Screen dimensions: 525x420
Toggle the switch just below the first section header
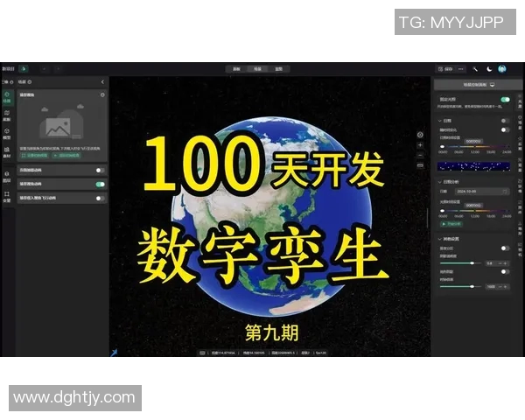(505, 129)
